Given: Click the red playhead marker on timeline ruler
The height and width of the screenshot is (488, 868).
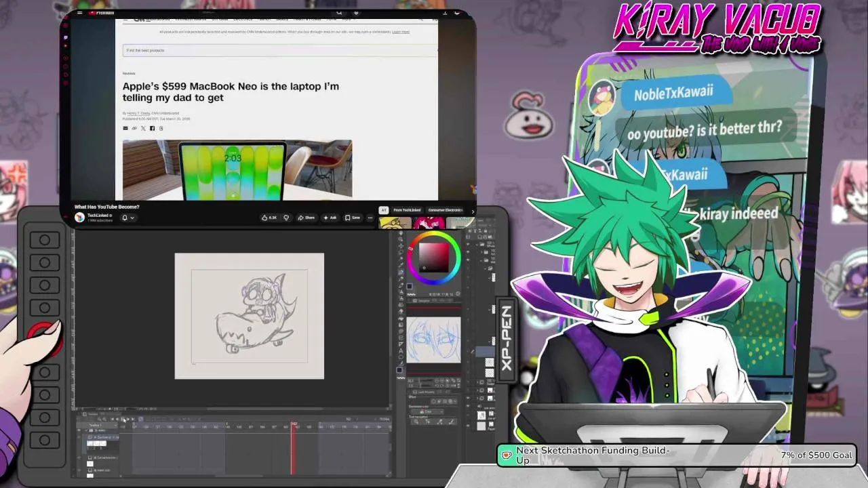Looking at the screenshot, I should tap(294, 424).
